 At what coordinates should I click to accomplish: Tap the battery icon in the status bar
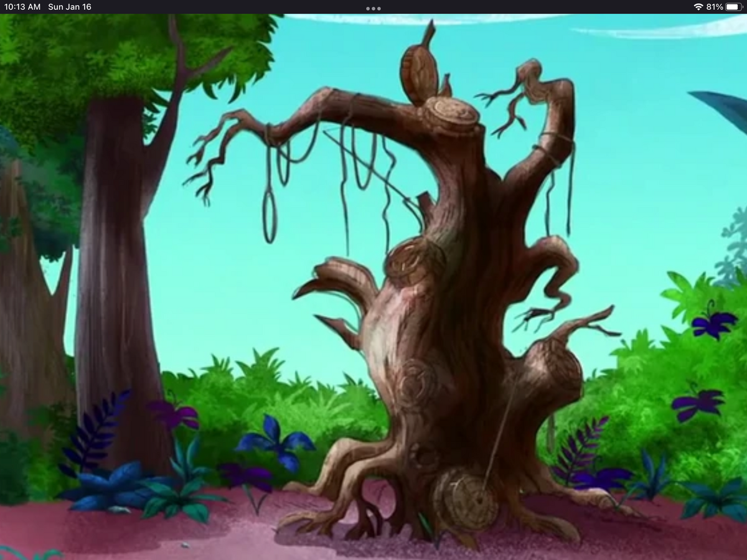(x=736, y=7)
